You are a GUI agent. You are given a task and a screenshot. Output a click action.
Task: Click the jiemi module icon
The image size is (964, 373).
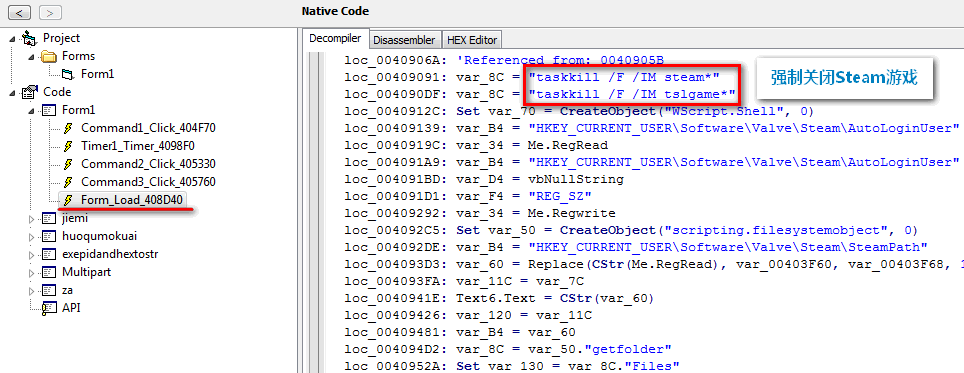[x=48, y=218]
